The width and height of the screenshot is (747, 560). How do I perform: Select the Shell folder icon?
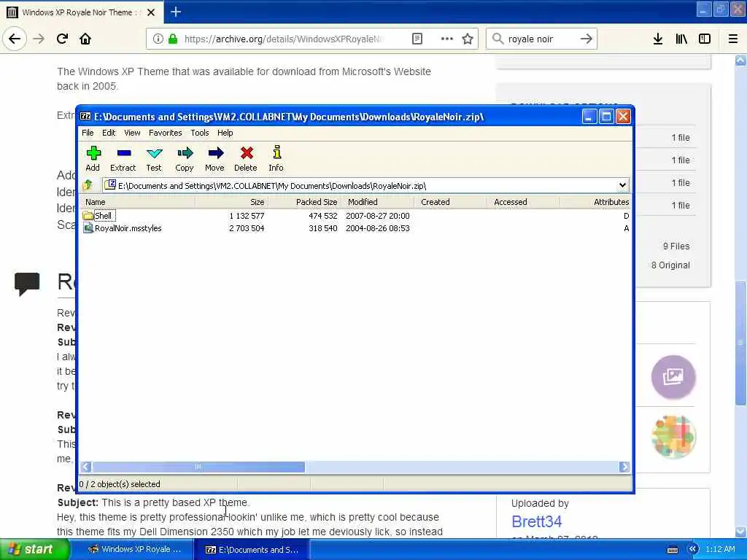88,216
